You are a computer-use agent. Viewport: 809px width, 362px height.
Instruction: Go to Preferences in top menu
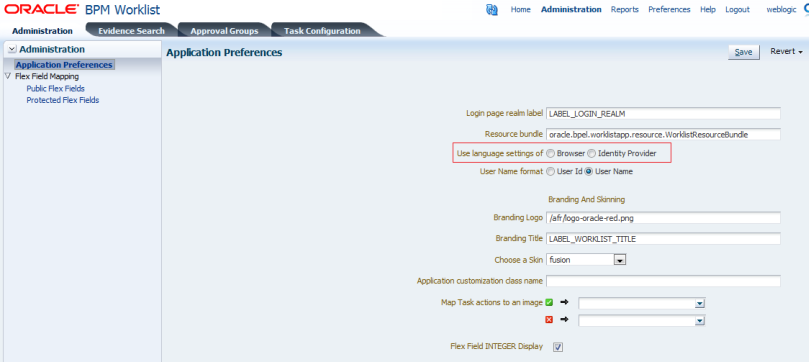point(669,9)
